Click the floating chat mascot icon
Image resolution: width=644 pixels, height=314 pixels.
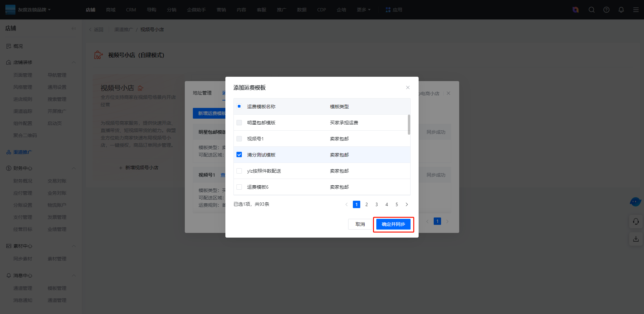tap(636, 202)
